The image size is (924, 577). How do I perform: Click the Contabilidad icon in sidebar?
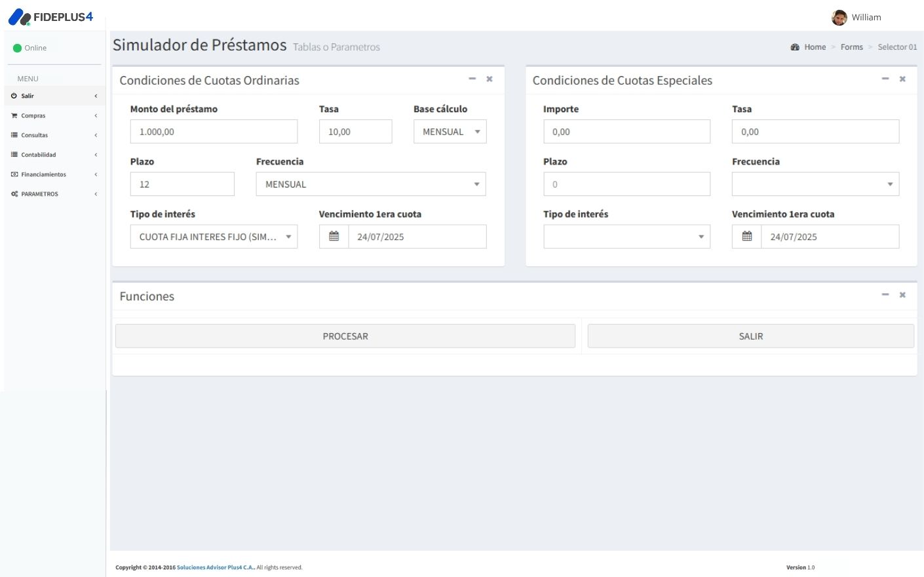coord(14,154)
